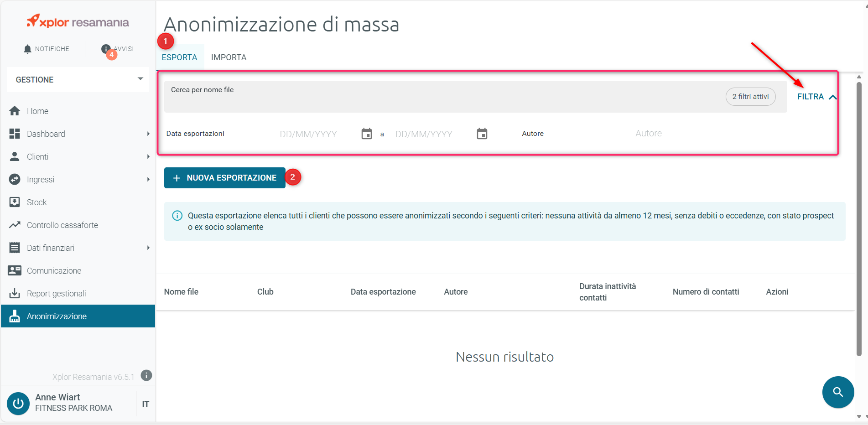This screenshot has width=868, height=425.
Task: Click the Club column header
Action: click(x=265, y=292)
